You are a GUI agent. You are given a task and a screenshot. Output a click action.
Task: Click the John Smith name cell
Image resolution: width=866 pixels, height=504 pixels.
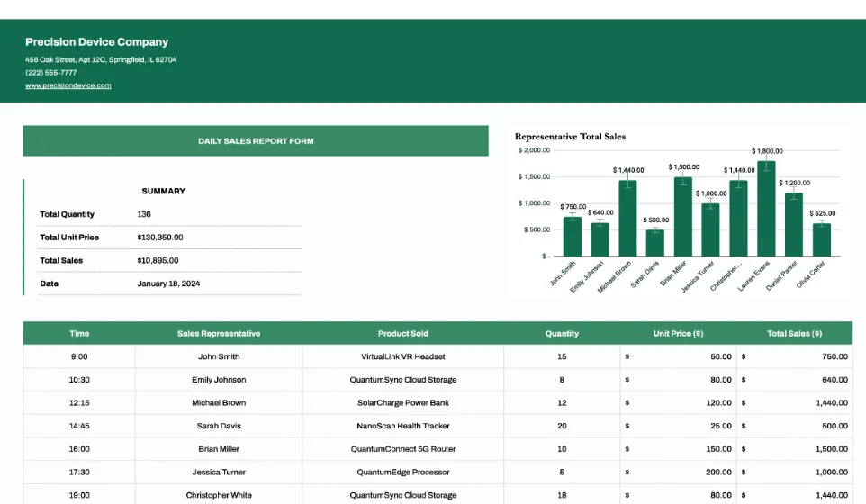point(219,356)
